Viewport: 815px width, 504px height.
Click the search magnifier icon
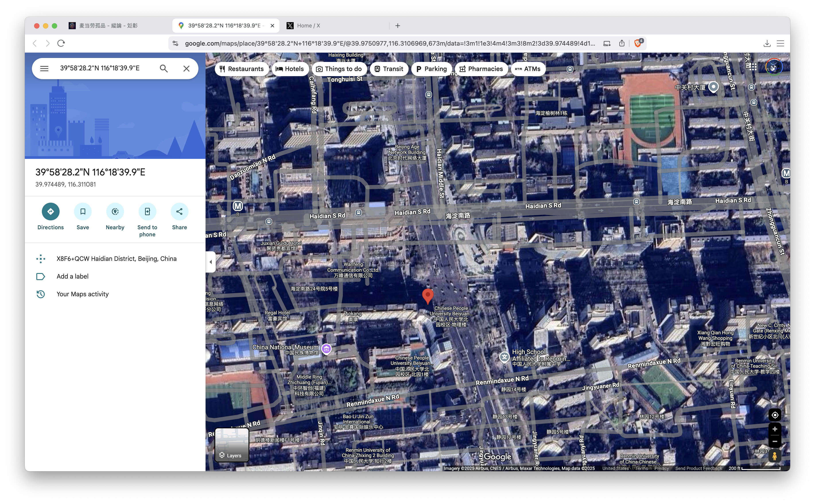click(163, 68)
